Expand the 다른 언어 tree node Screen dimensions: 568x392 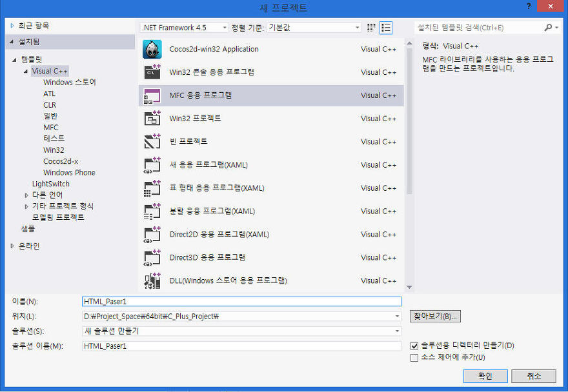26,195
